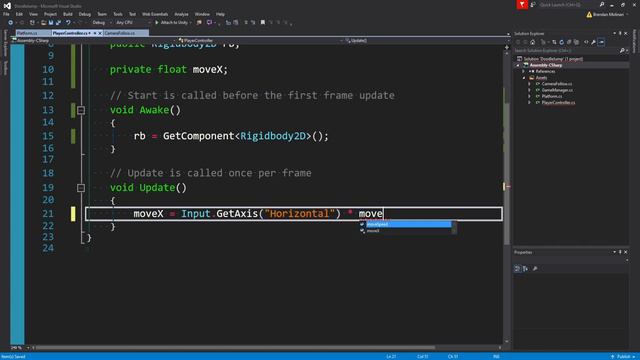640x360 pixels.
Task: Open the Edit menu
Action: coord(19,14)
